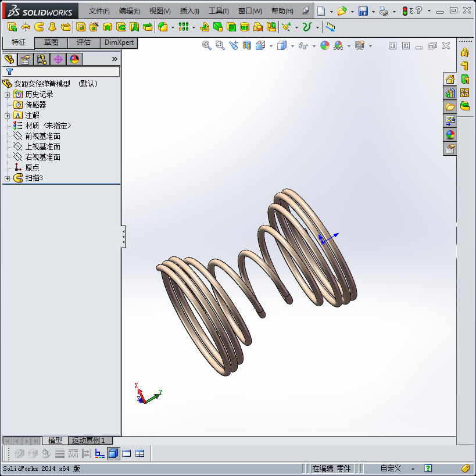Viewport: 476px width, 476px height.
Task: Open the 插入(I) menu
Action: 189,11
